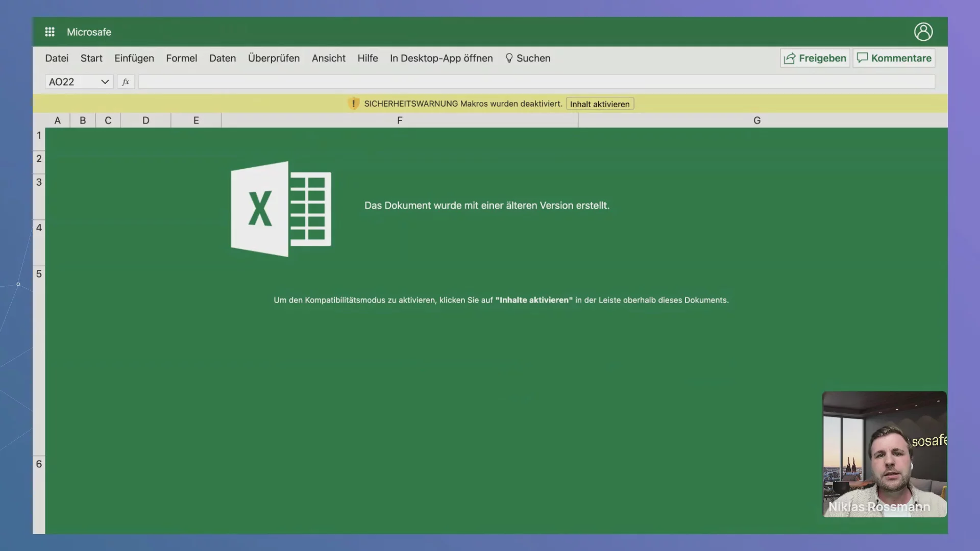The image size is (980, 551).
Task: Open the Überprüfen menu
Action: (x=274, y=58)
